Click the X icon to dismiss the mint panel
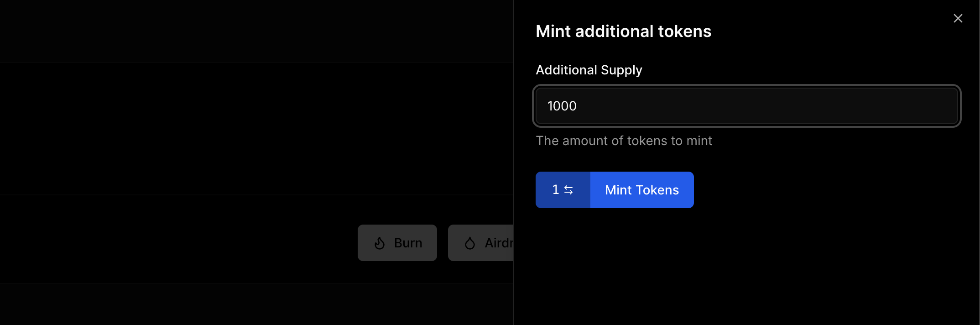The width and height of the screenshot is (980, 325). pyautogui.click(x=958, y=18)
